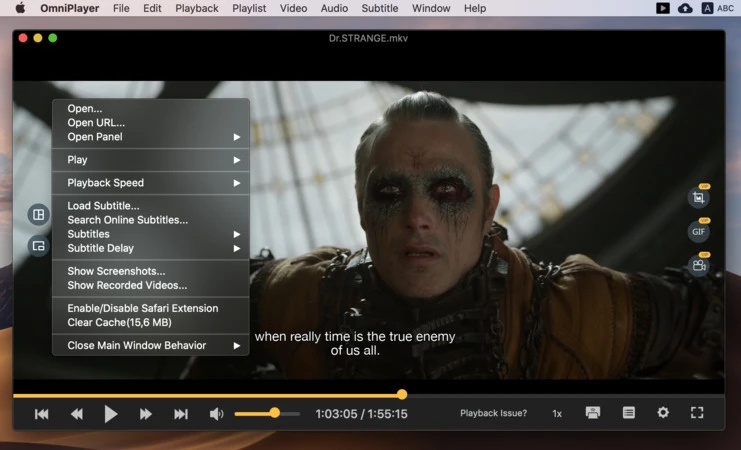Click the picture-in-picture icon on left side

coord(38,246)
